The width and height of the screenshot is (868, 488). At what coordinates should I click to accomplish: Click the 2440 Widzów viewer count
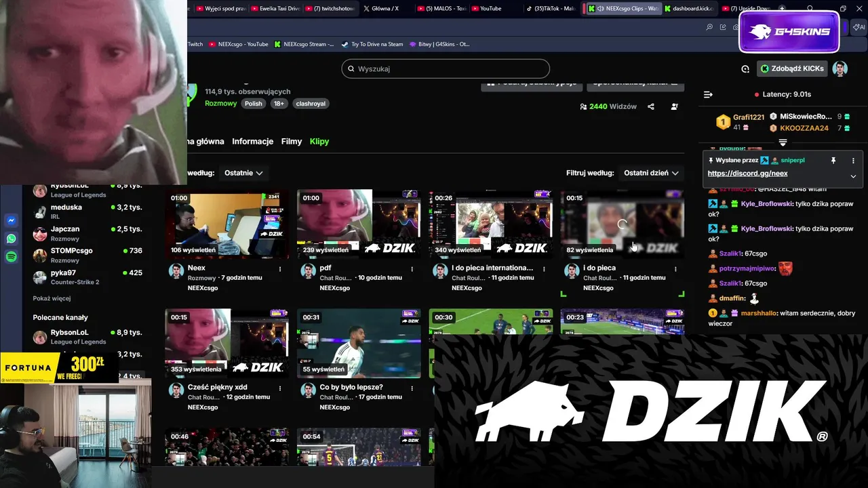tap(608, 106)
